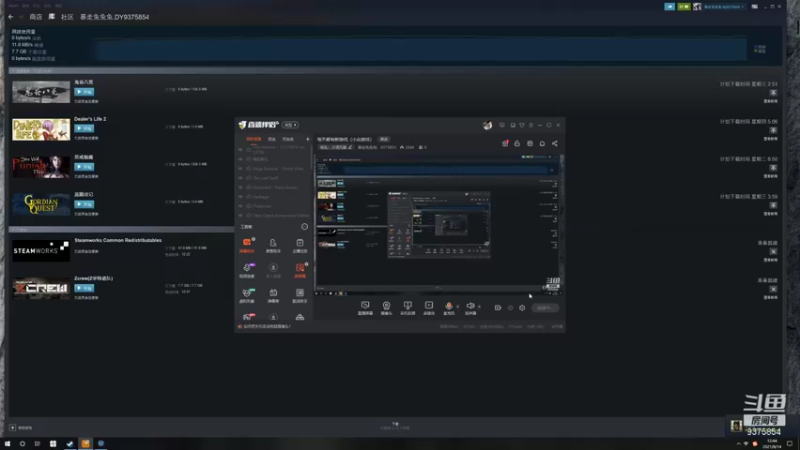Toggle visibility eye for The Last Spell source

241,178
